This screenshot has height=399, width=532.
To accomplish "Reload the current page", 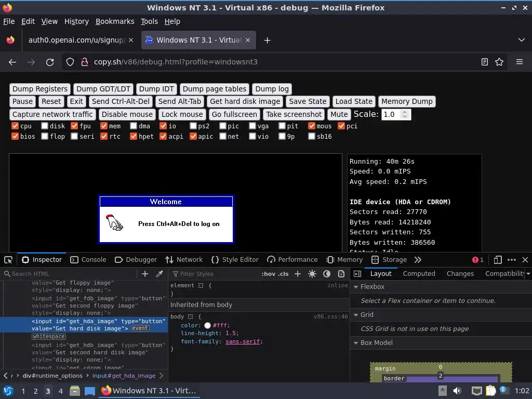I will click(50, 62).
